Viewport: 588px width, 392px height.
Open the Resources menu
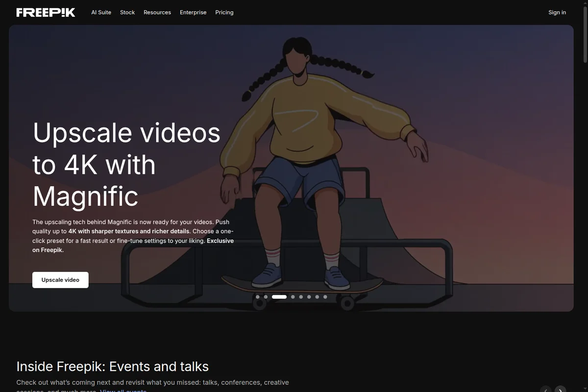click(x=157, y=12)
